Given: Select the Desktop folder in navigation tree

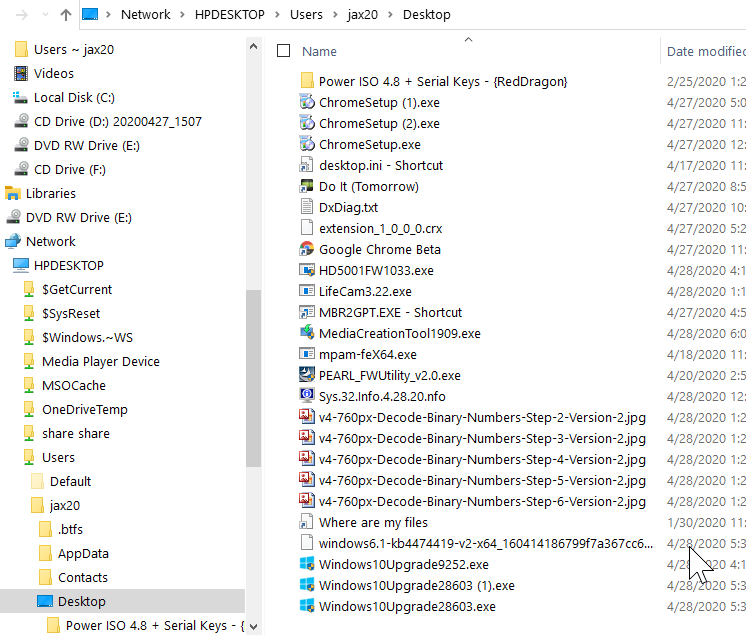Looking at the screenshot, I should [122, 601].
